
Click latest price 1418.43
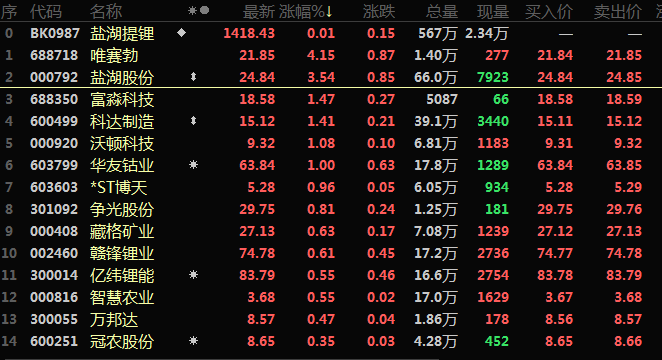[249, 33]
